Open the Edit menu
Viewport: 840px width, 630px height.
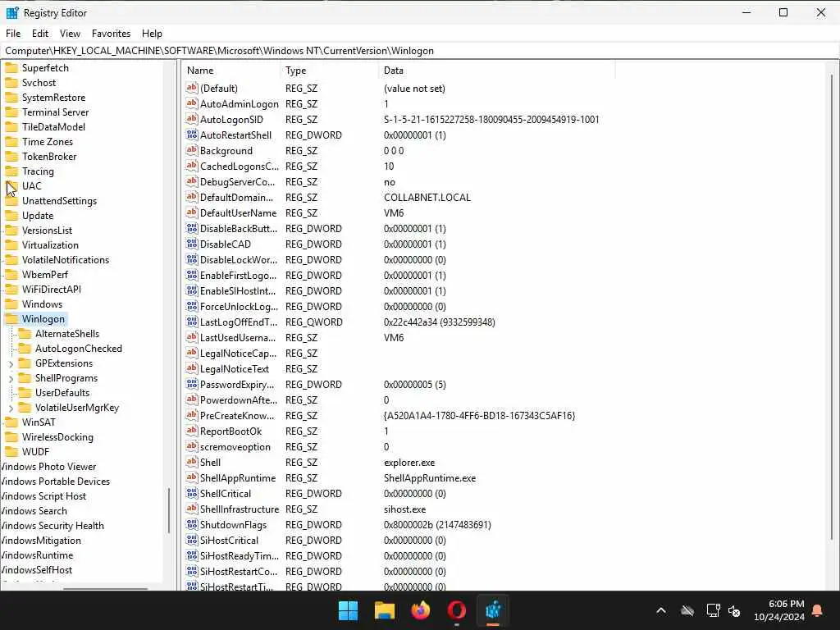point(40,33)
